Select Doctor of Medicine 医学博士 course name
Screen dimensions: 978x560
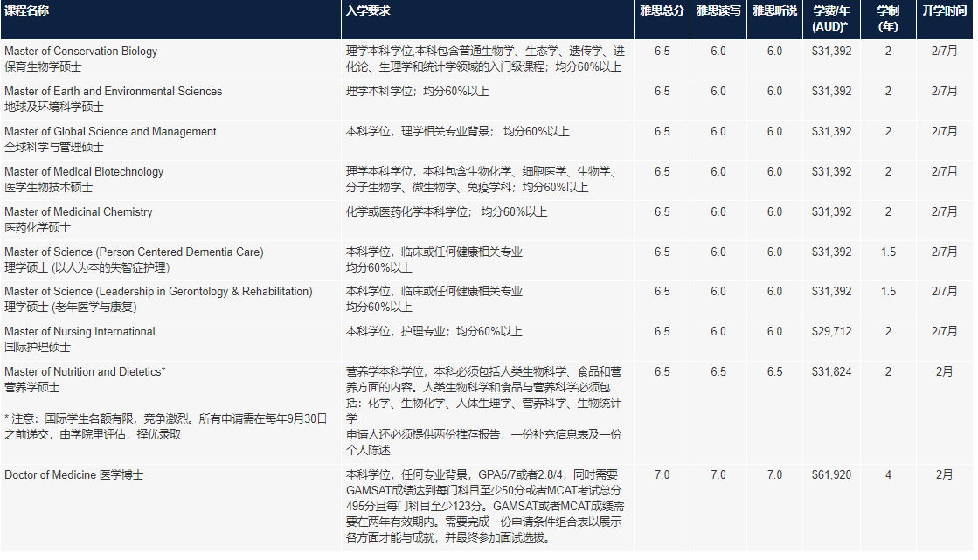[74, 475]
